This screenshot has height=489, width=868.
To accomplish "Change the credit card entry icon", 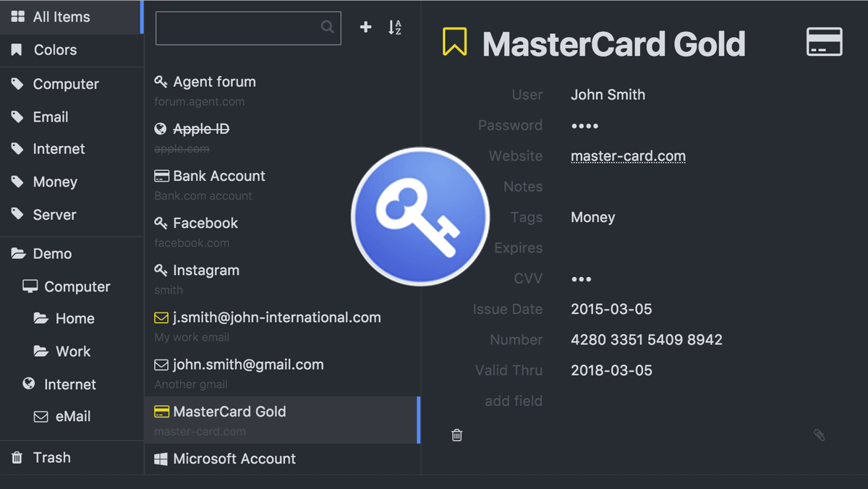I will 825,42.
